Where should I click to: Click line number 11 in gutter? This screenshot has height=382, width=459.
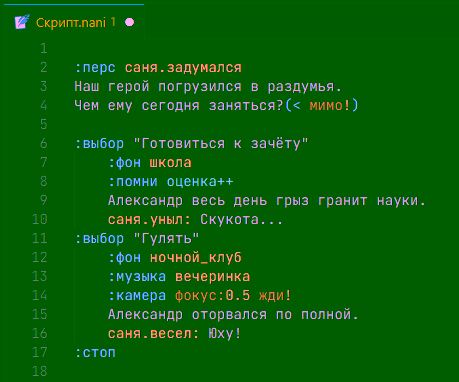pyautogui.click(x=40, y=239)
